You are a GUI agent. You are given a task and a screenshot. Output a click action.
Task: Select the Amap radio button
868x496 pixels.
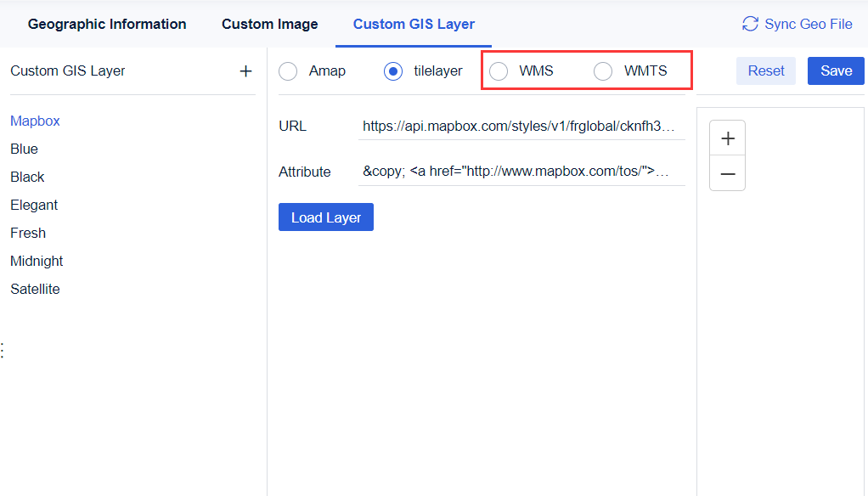(288, 71)
